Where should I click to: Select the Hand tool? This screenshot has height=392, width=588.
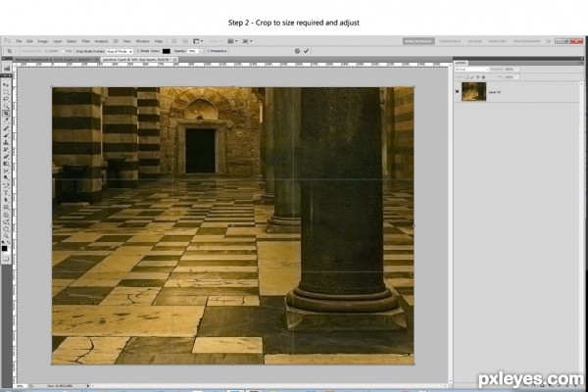pyautogui.click(x=6, y=229)
